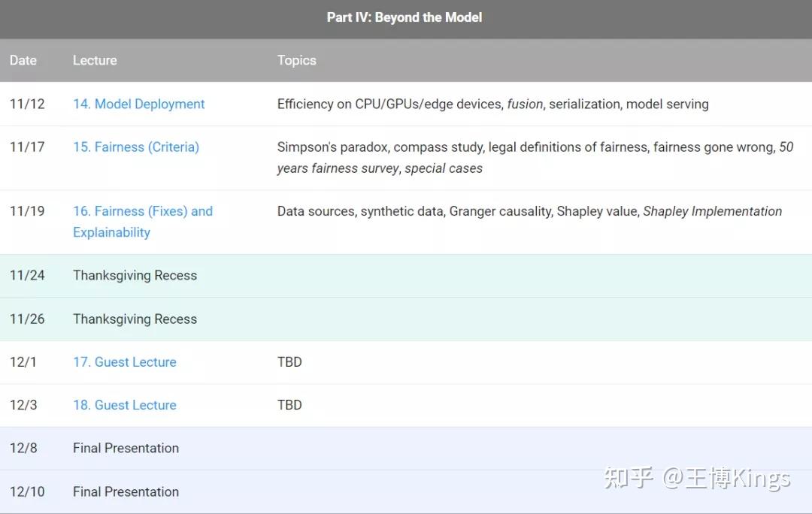Click the 知乎 @王博Kings watermark
Viewport: 812px width, 514px height.
coord(696,478)
